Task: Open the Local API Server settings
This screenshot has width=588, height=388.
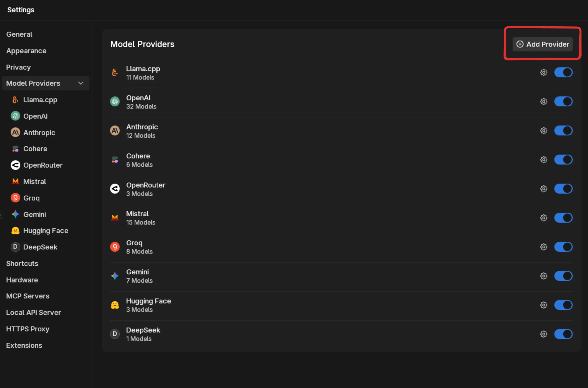Action: (33, 312)
